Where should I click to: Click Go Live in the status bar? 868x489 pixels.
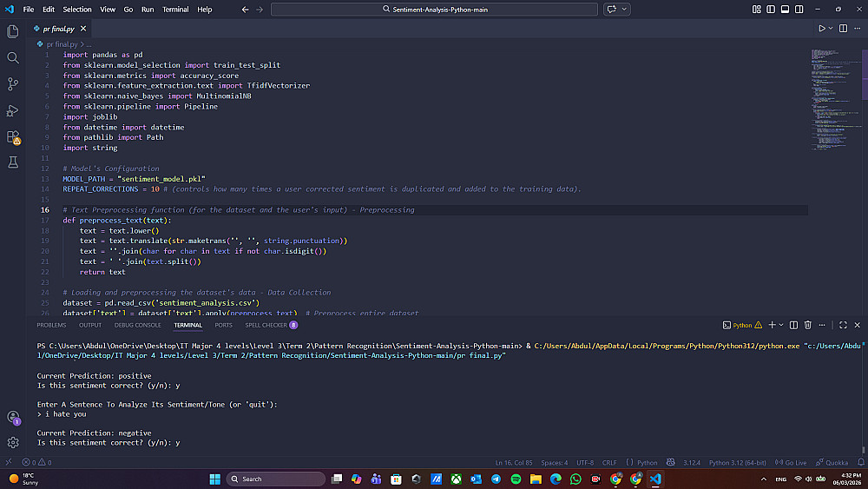coord(792,462)
